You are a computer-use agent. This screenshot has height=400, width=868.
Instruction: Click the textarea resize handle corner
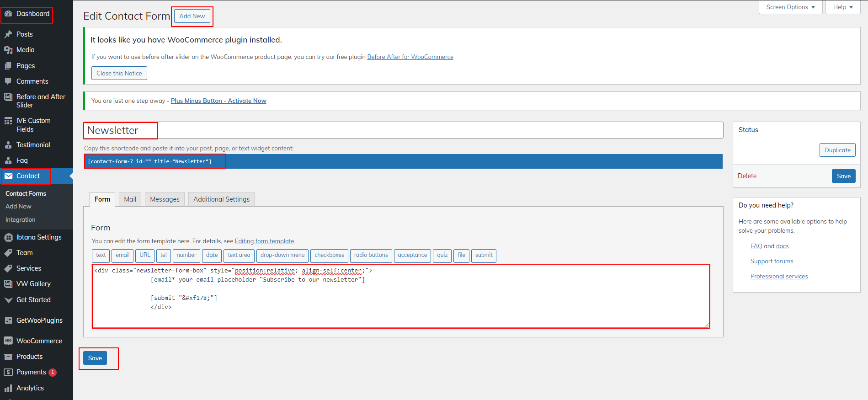tap(707, 325)
